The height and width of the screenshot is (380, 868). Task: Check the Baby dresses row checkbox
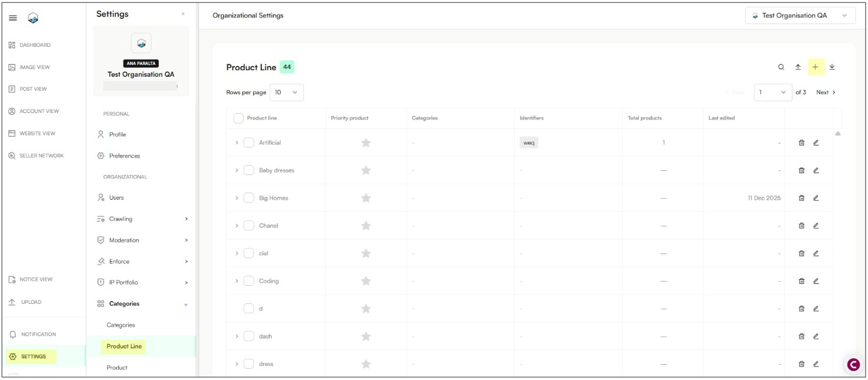249,170
